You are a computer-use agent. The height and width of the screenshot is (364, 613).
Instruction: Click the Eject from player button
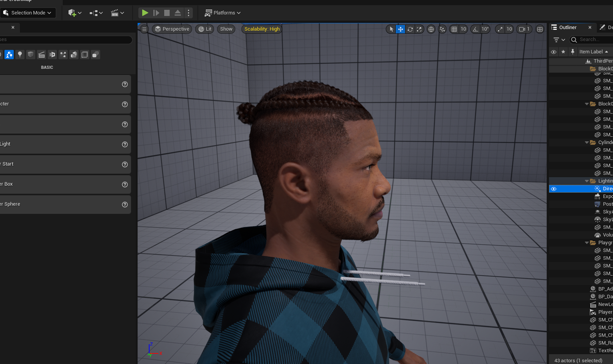tap(178, 13)
